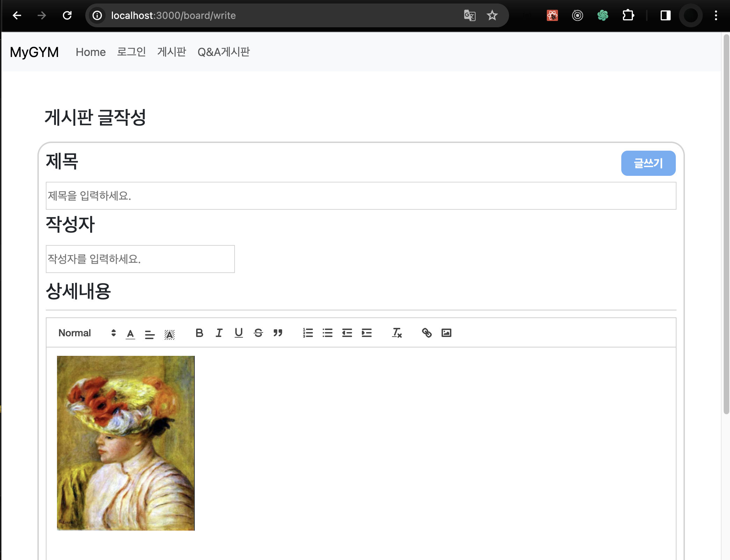The height and width of the screenshot is (560, 730).
Task: Insert a bulleted list
Action: point(327,333)
